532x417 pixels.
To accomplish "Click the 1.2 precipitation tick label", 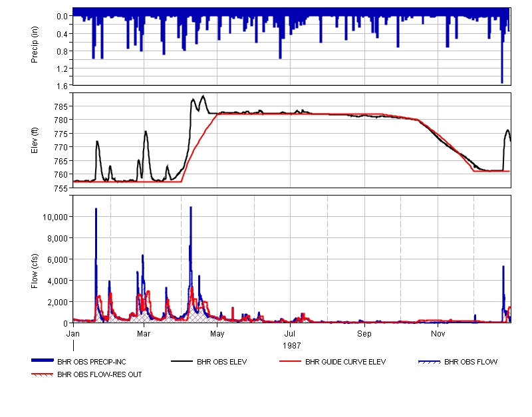I will pos(62,69).
